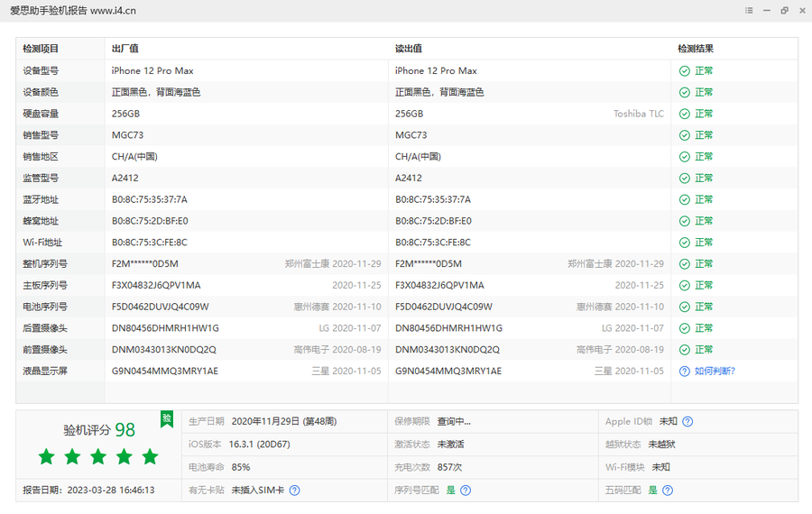Click the question icon in 液晶显示屏 row

[685, 372]
